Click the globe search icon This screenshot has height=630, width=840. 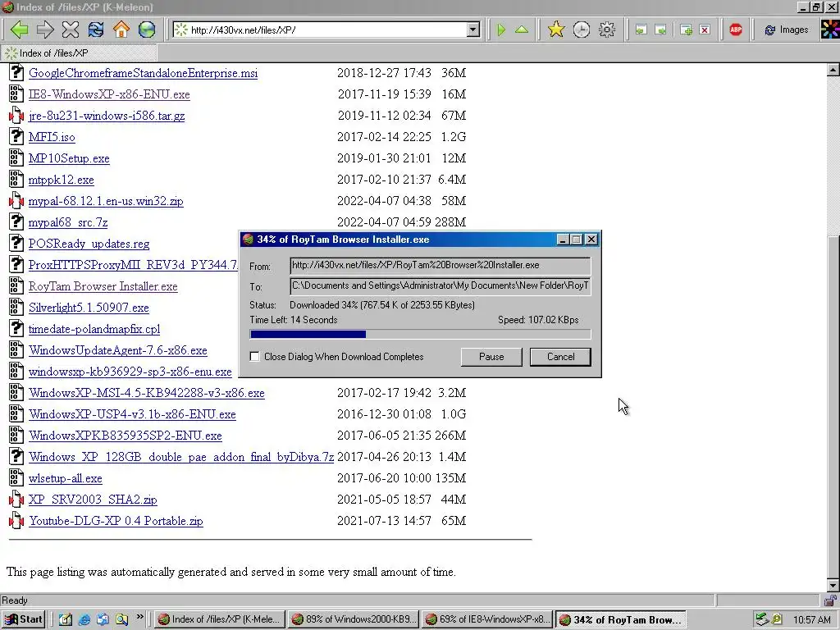(147, 30)
